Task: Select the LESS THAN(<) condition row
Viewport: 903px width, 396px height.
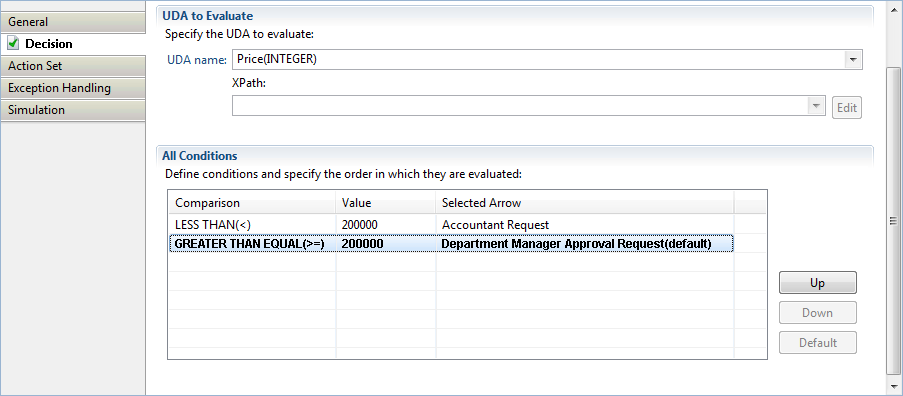Action: click(451, 224)
